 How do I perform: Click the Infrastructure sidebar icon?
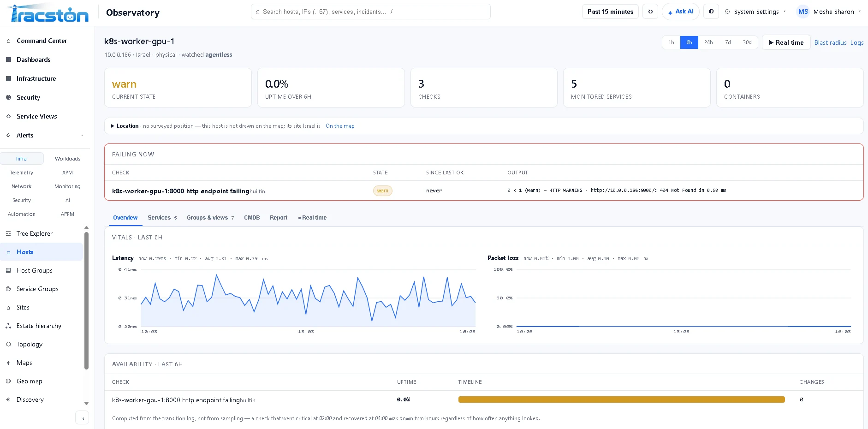click(x=8, y=78)
